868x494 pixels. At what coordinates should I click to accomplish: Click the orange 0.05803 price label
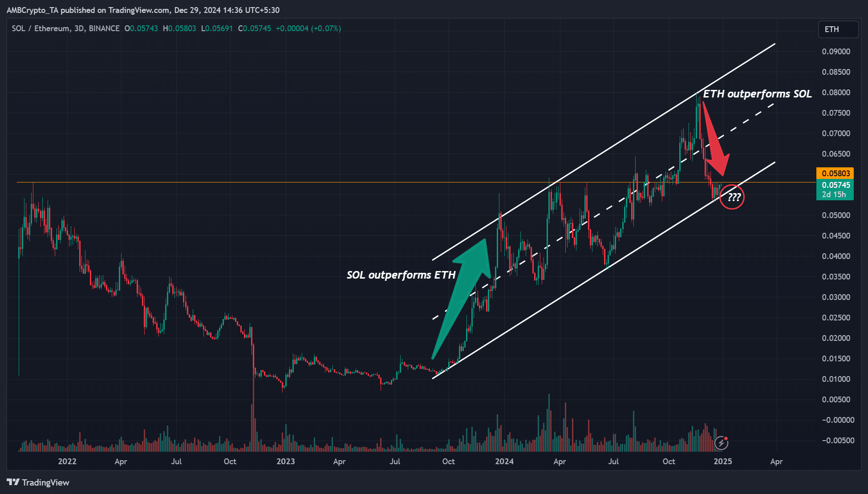tap(835, 173)
